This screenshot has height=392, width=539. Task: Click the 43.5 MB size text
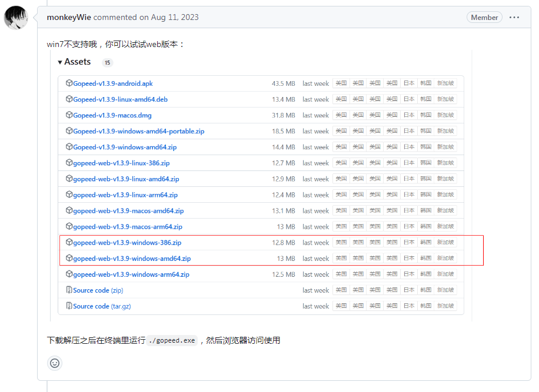coord(283,83)
